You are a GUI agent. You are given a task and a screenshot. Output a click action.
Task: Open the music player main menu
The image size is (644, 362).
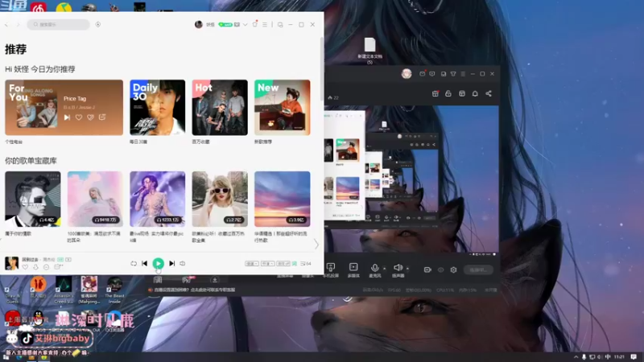(265, 25)
